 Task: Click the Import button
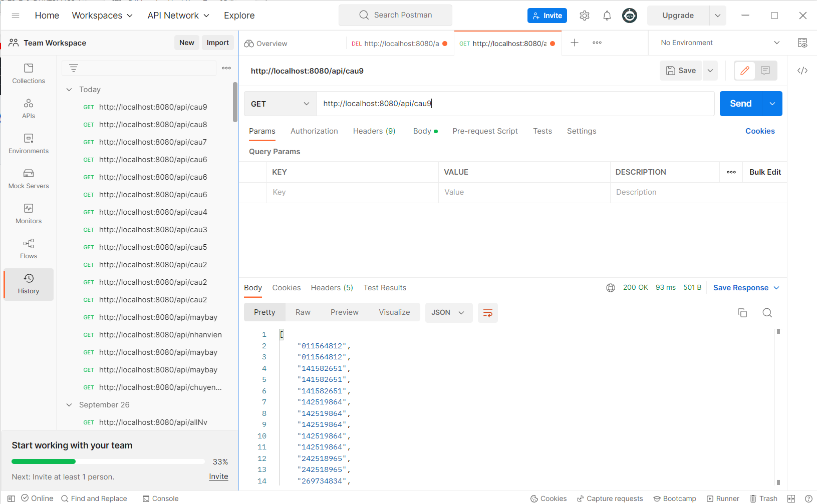[218, 43]
